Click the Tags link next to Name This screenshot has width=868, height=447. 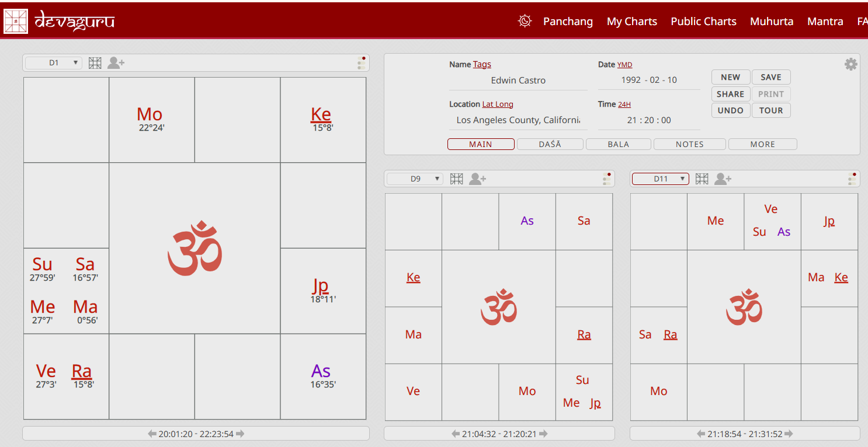482,65
